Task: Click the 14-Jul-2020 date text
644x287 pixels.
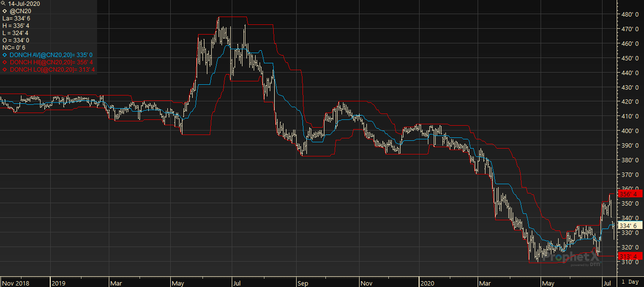Action: coord(24,3)
